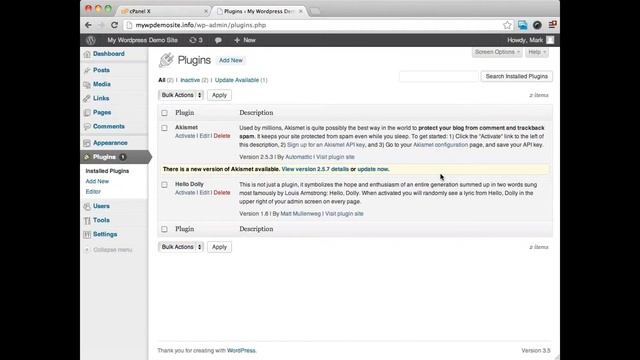Click Add New button next to Plugins heading
Screen dimensions: 640x360
point(231,60)
